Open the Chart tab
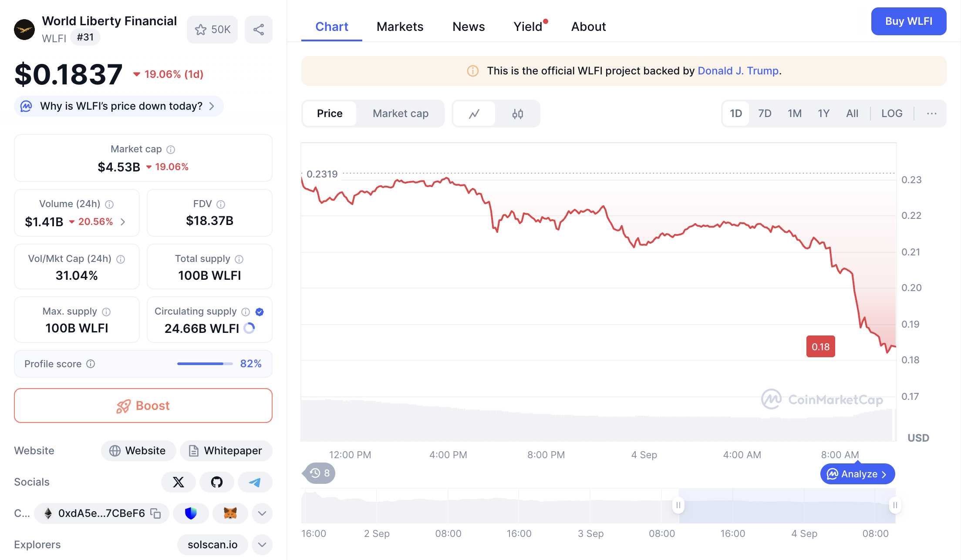The width and height of the screenshot is (961, 560). [332, 27]
